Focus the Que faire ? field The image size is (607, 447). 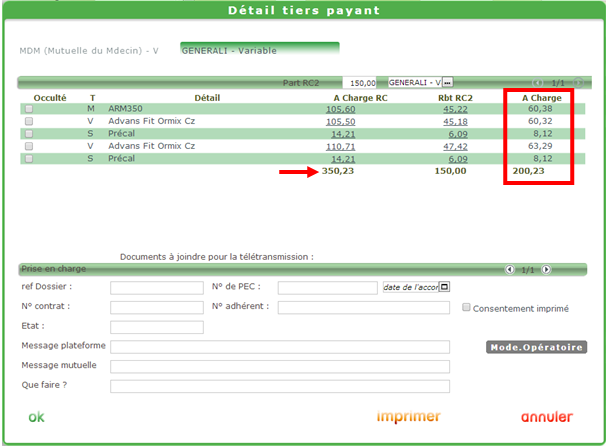point(280,386)
